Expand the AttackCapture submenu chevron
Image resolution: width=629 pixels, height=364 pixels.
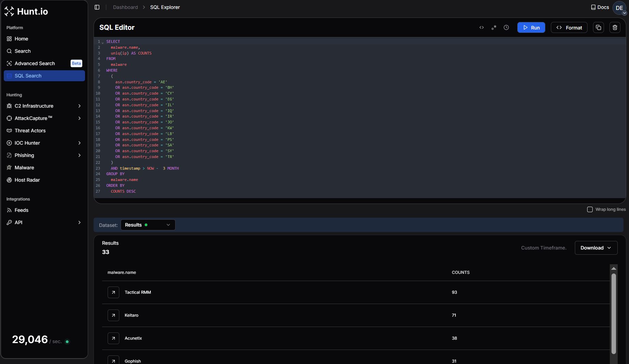pos(80,118)
